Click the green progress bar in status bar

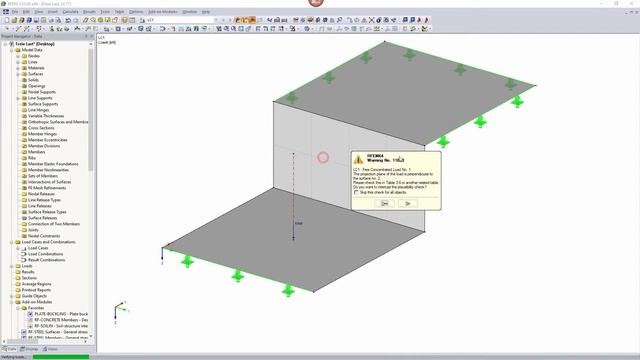[61, 357]
